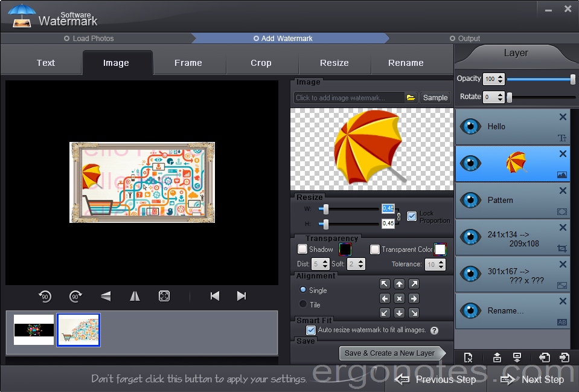Screen dimensions: 579x392
Task: Align watermark to bottom-left corner
Action: coord(385,313)
